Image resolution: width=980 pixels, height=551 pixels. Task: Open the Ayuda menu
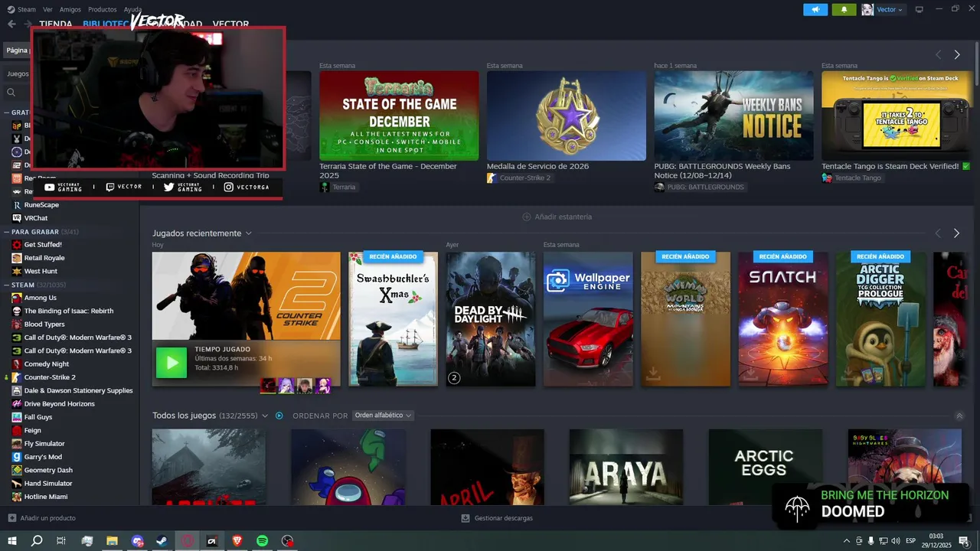click(x=132, y=9)
